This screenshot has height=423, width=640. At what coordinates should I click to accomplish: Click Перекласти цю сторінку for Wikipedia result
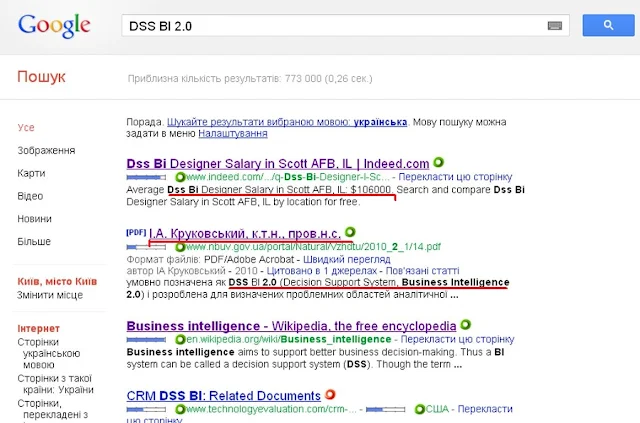pos(457,339)
